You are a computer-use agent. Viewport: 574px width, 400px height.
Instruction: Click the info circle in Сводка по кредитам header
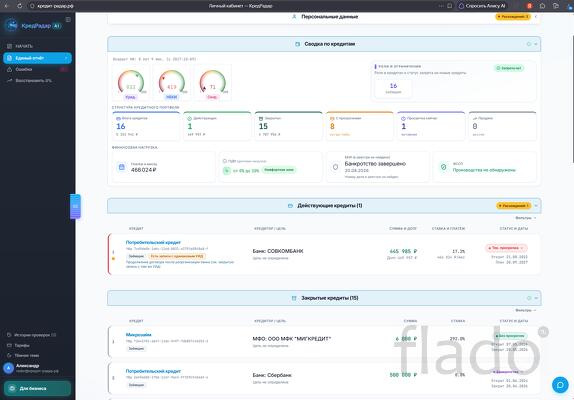(529, 44)
